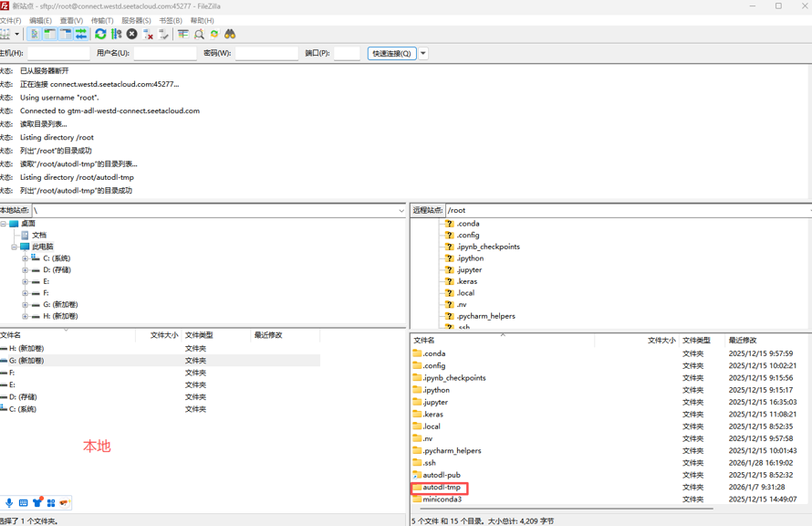
Task: Click the magnifier icon in the toolbar
Action: (x=199, y=34)
